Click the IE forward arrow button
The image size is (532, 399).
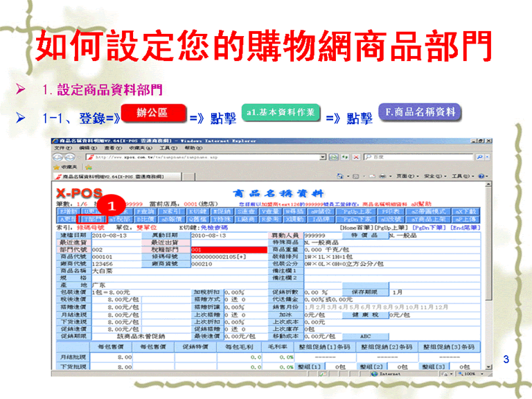pyautogui.click(x=69, y=157)
